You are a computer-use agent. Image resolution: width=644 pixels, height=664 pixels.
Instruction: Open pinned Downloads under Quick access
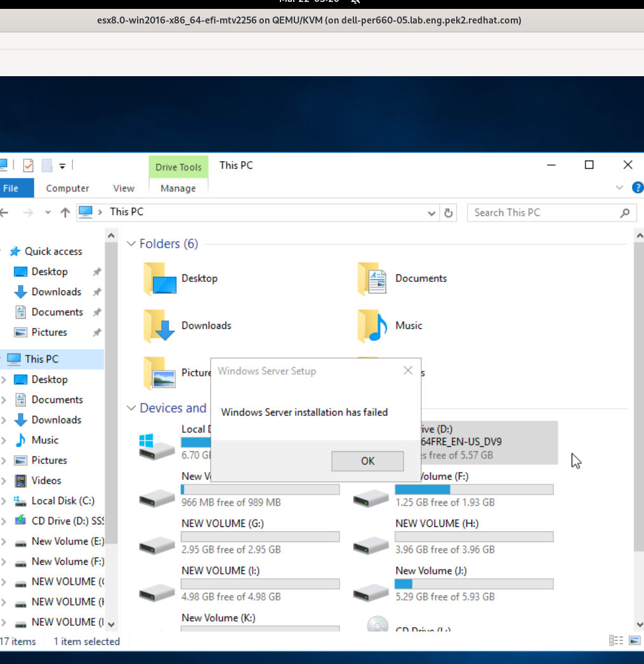click(56, 292)
